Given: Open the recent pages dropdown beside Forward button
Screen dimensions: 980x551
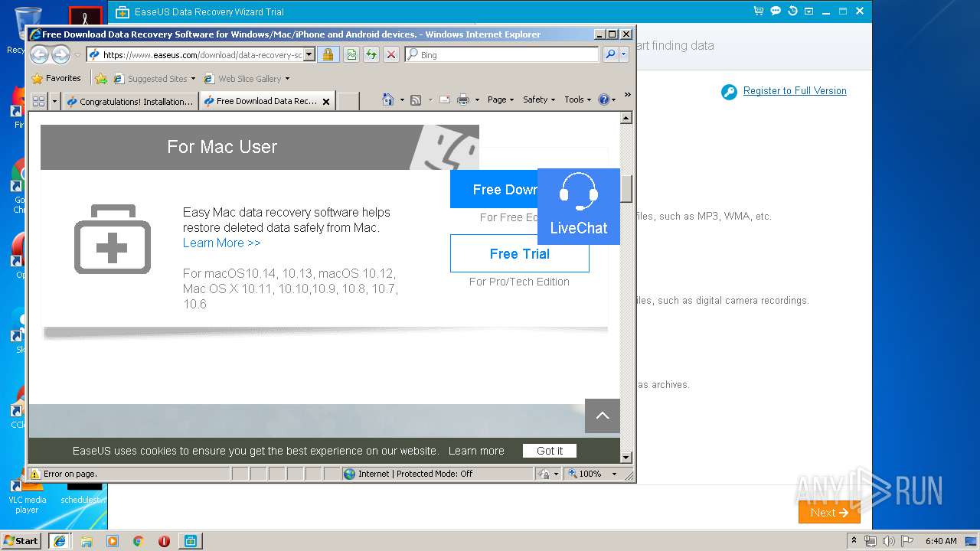Looking at the screenshot, I should [77, 55].
